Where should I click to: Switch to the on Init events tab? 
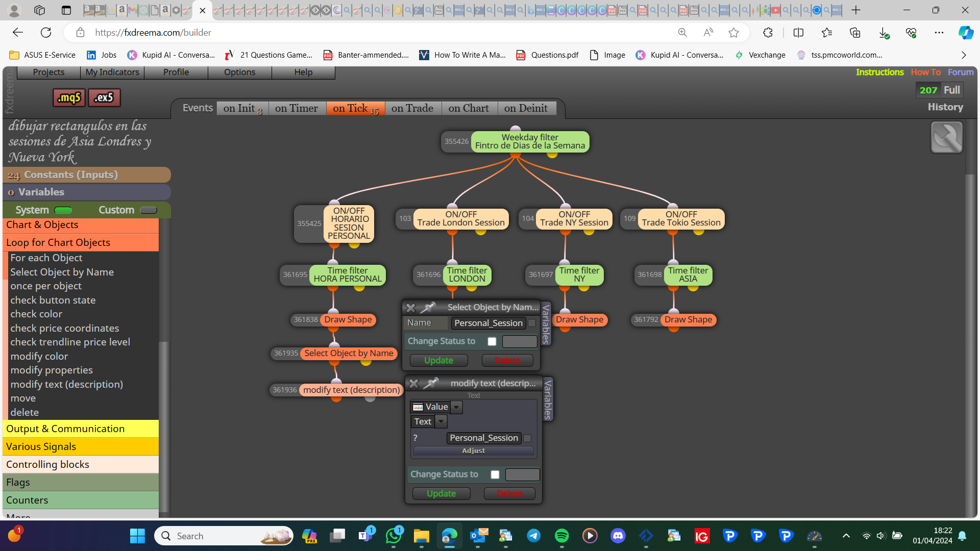[243, 109]
